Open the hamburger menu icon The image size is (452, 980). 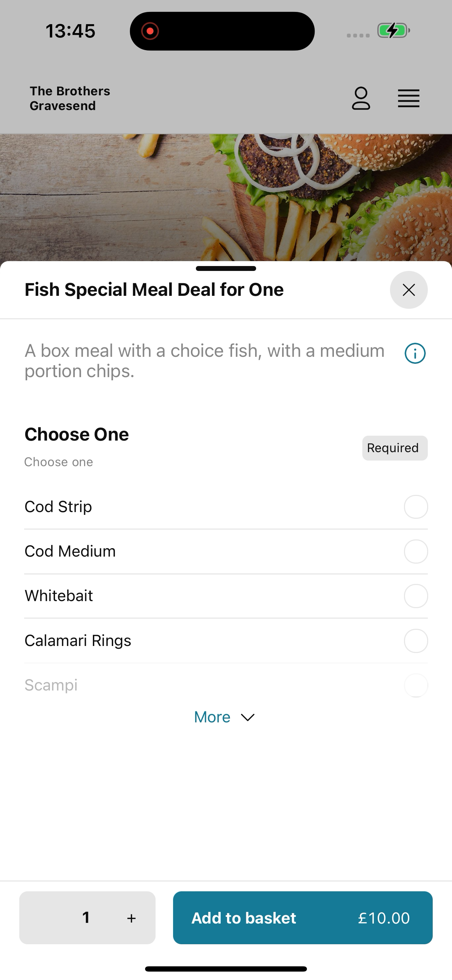(409, 98)
